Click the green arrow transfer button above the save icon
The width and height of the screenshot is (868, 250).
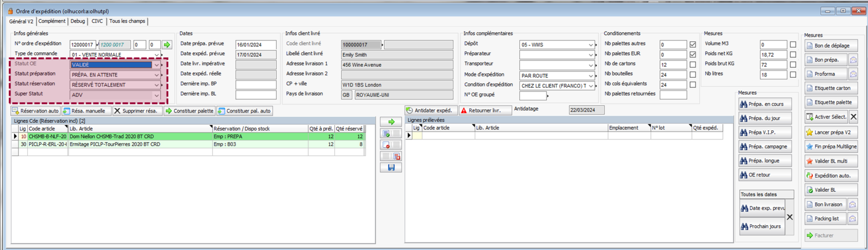[x=391, y=122]
